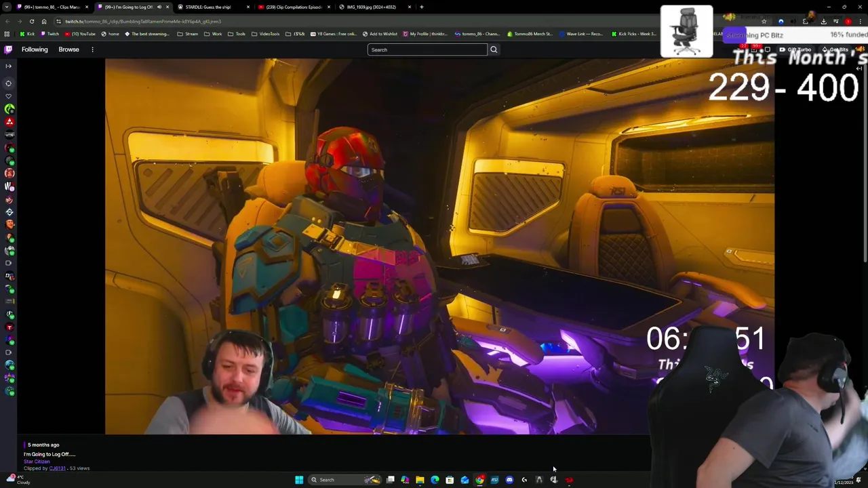Switch to the Clip Compilation YouTube tab
This screenshot has height=488, width=868.
(x=294, y=7)
